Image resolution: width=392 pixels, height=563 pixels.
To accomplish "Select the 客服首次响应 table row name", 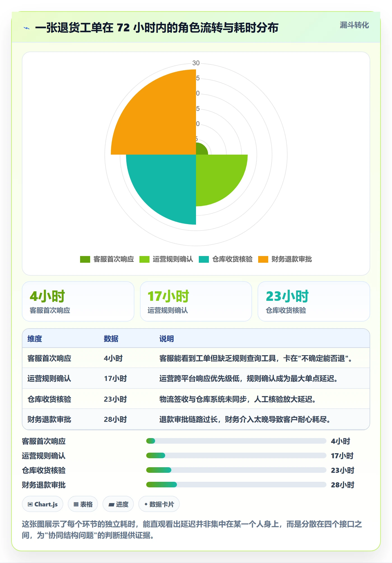I will tap(49, 358).
